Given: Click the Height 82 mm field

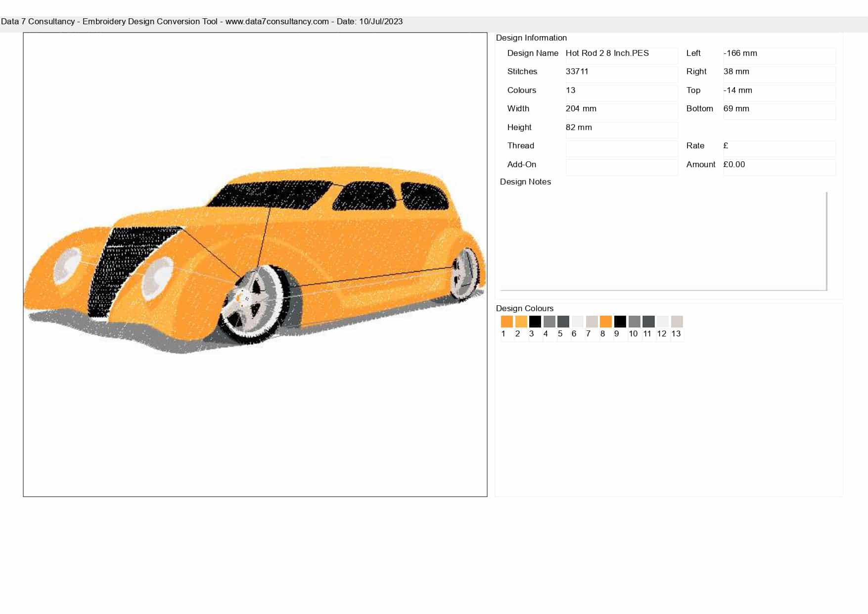Looking at the screenshot, I should 621,130.
